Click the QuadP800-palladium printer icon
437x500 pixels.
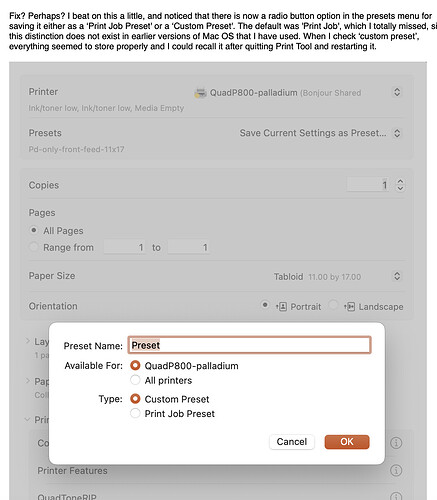(x=200, y=93)
